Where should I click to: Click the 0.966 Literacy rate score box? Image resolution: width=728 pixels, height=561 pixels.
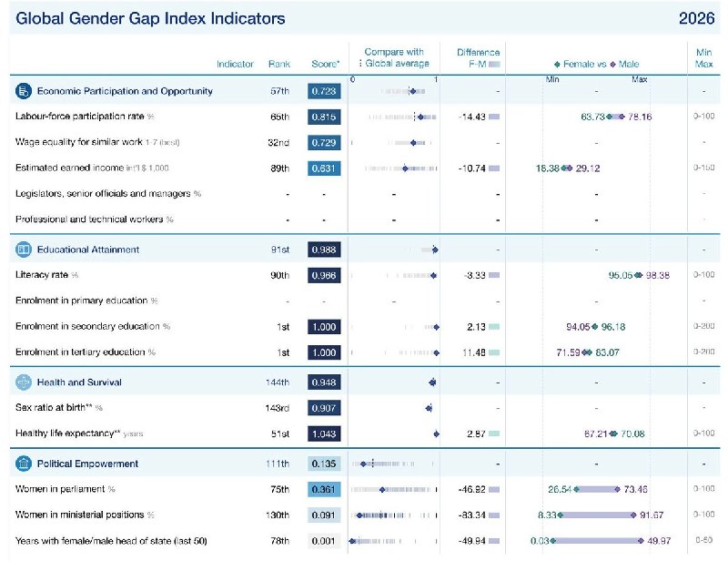(x=324, y=275)
